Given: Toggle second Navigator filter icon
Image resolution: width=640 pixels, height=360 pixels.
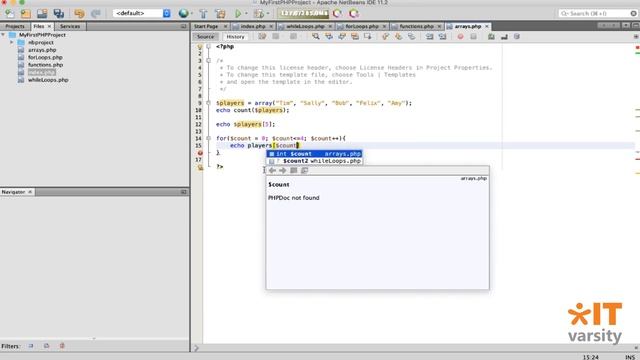Looking at the screenshot, I should click(47, 346).
